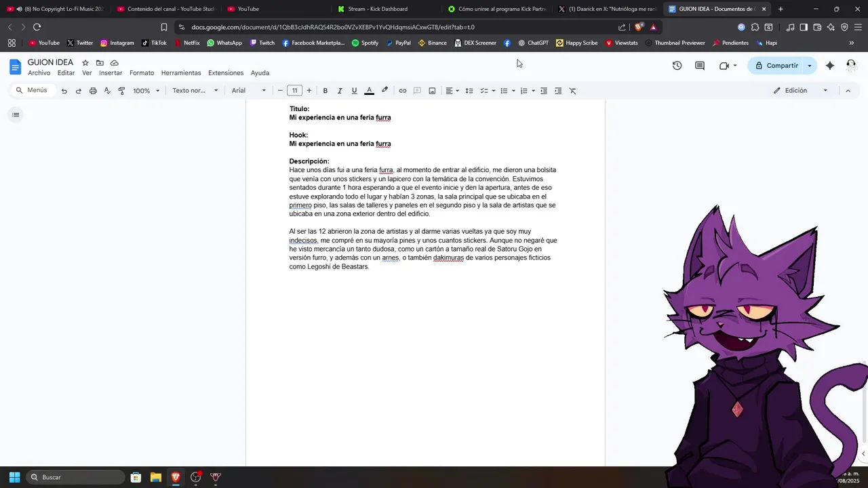Open line and paragraph spacing options
868x488 pixels.
tap(469, 91)
